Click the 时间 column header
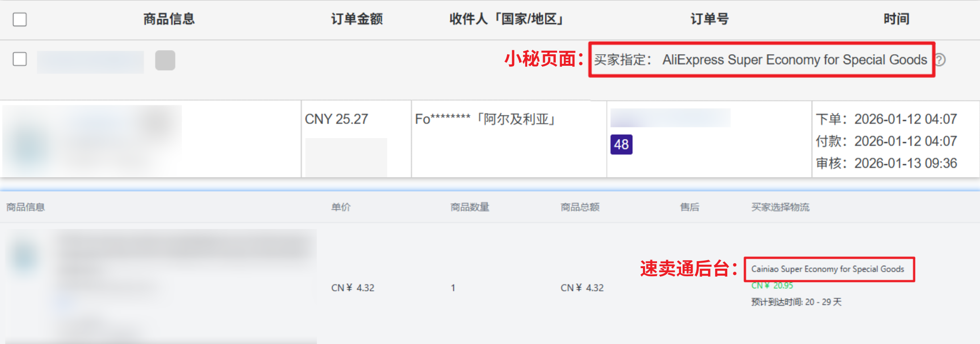The image size is (980, 344). pyautogui.click(x=896, y=19)
